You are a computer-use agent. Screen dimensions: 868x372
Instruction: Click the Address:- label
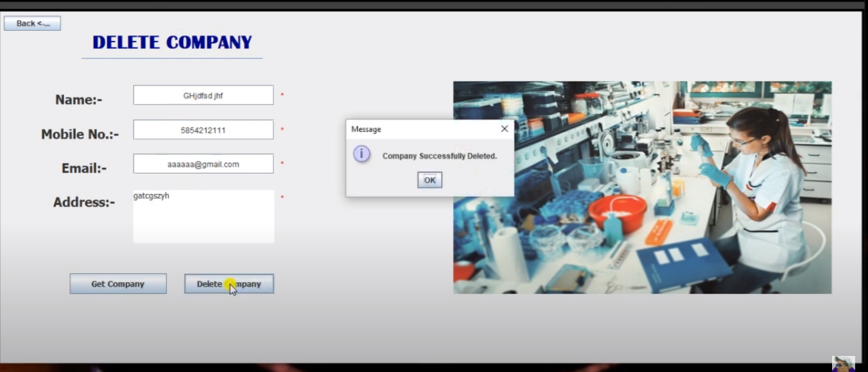coord(84,201)
